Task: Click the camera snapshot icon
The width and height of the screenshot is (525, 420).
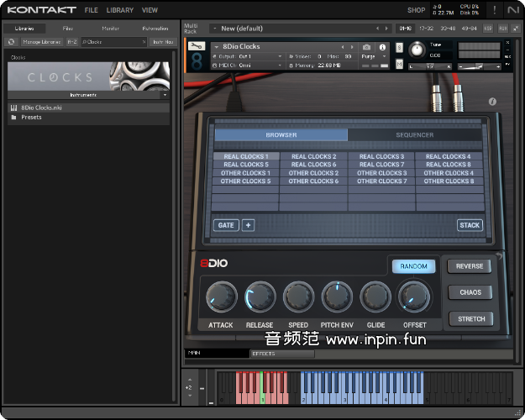Action: pos(367,46)
